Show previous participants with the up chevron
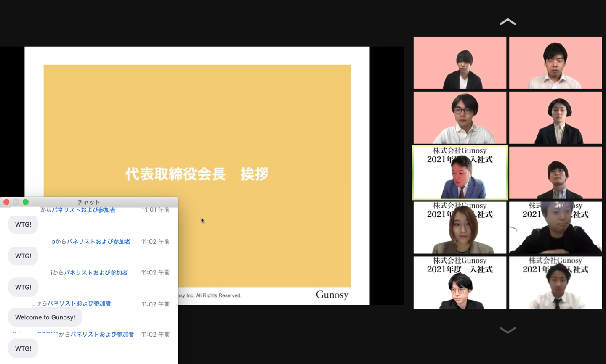 coord(508,22)
